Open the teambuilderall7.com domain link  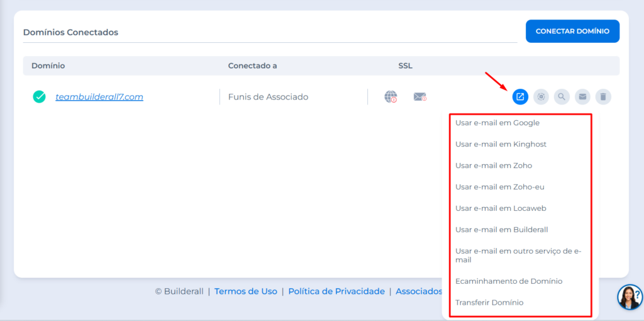pos(99,97)
